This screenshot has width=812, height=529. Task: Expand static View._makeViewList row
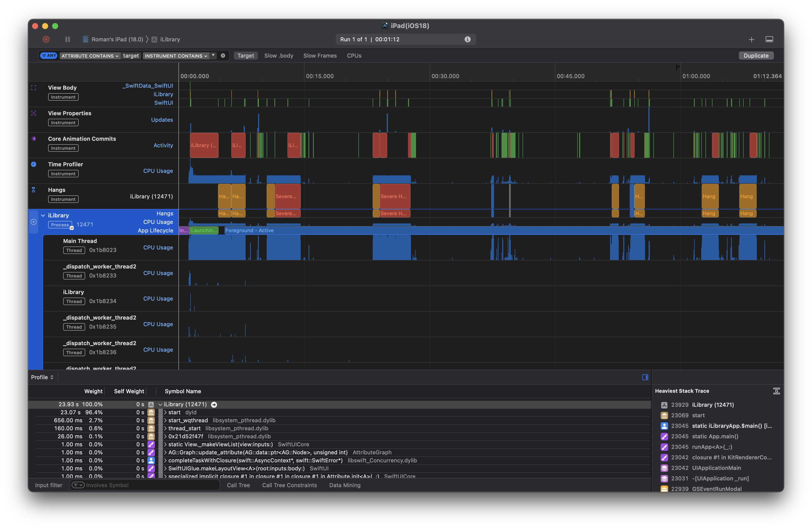165,444
